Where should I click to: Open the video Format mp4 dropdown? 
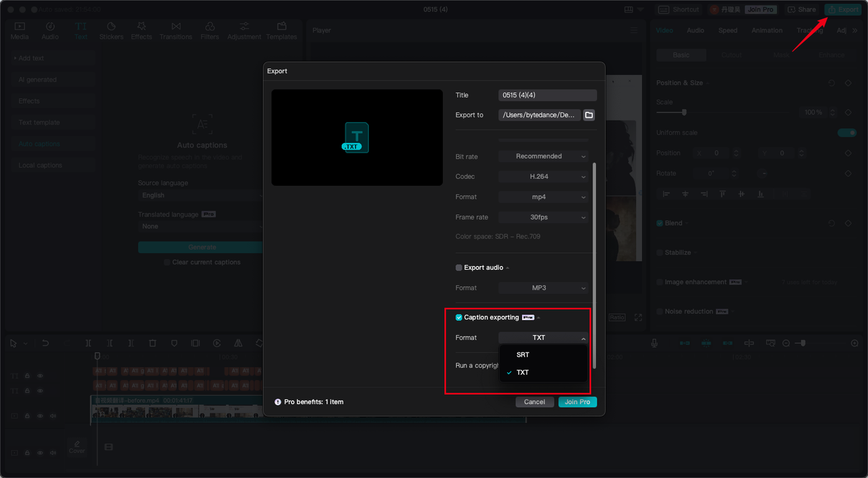[x=543, y=197]
